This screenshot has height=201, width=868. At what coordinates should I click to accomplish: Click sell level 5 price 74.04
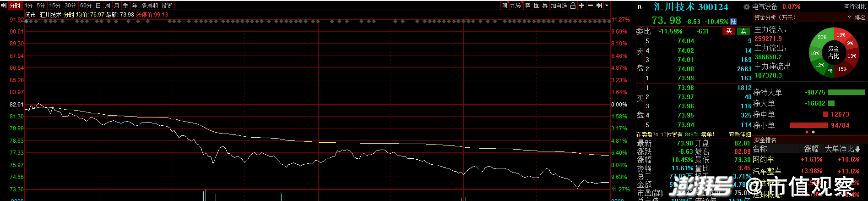(686, 41)
